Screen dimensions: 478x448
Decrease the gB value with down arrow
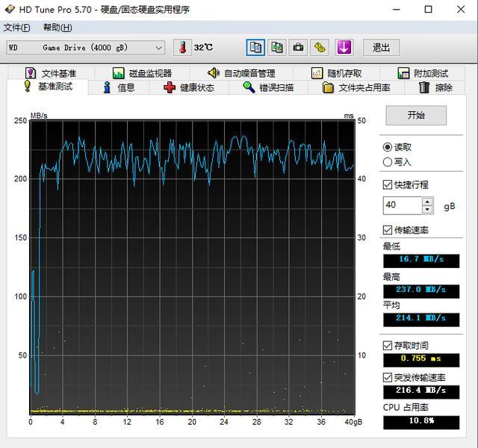[x=427, y=208]
